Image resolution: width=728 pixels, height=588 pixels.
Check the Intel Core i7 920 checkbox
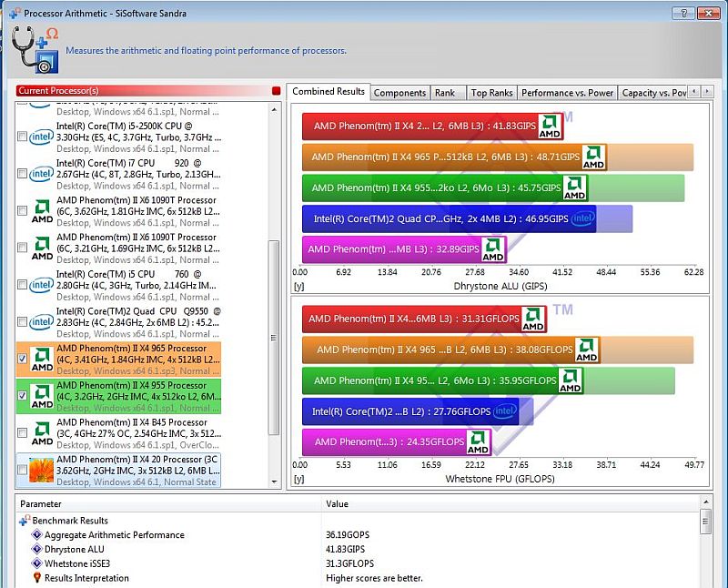coord(22,174)
